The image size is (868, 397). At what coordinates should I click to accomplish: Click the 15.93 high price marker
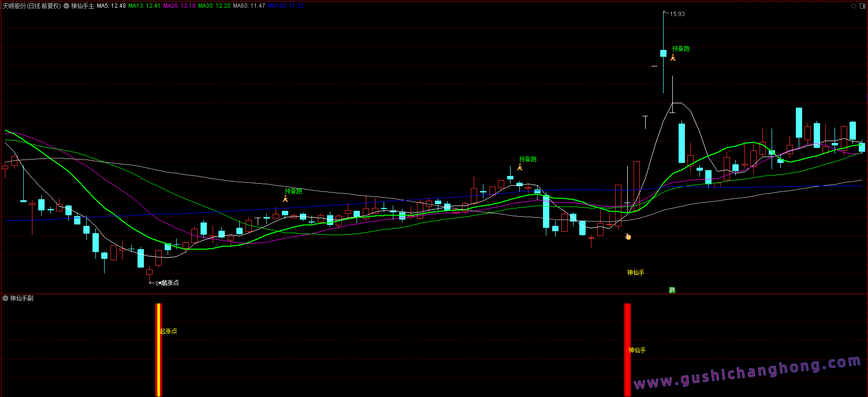(677, 14)
